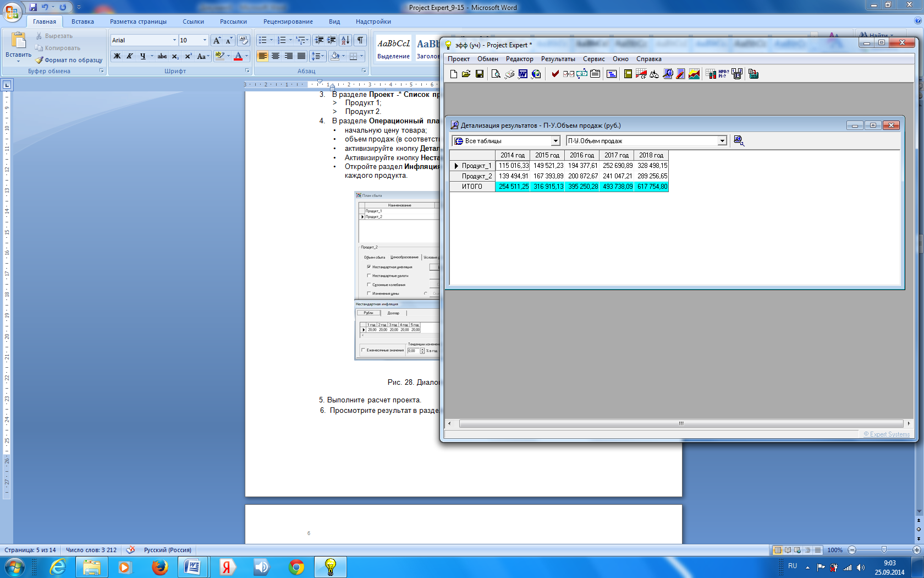Create new project in Project Expert toolbar
924x578 pixels.
tap(454, 74)
